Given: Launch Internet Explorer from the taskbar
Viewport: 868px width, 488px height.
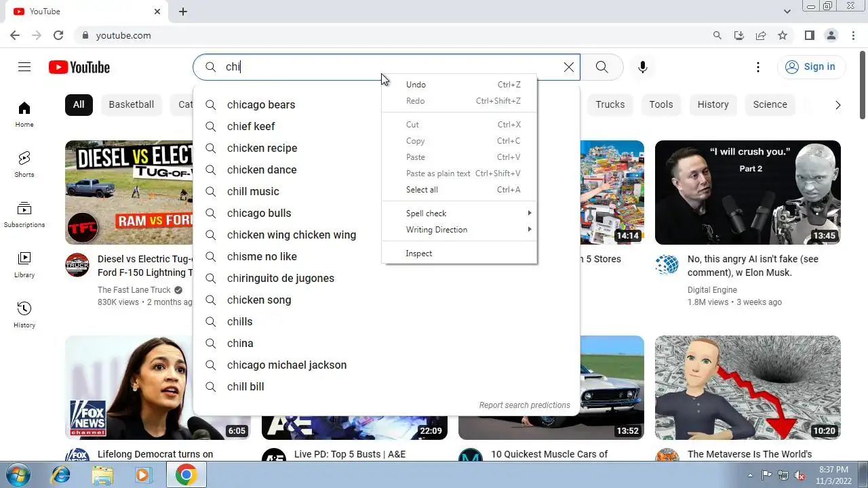Looking at the screenshot, I should tap(61, 475).
